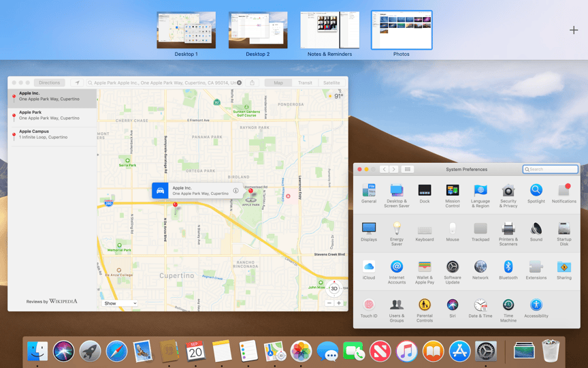Image resolution: width=588 pixels, height=368 pixels.
Task: Open App Store from the Dock
Action: click(x=459, y=351)
